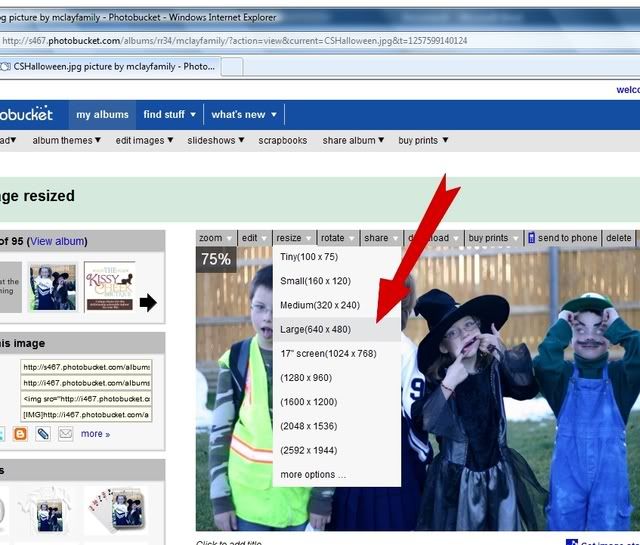Click the browser address bar
Image resolution: width=640 pixels, height=545 pixels.
click(x=320, y=41)
